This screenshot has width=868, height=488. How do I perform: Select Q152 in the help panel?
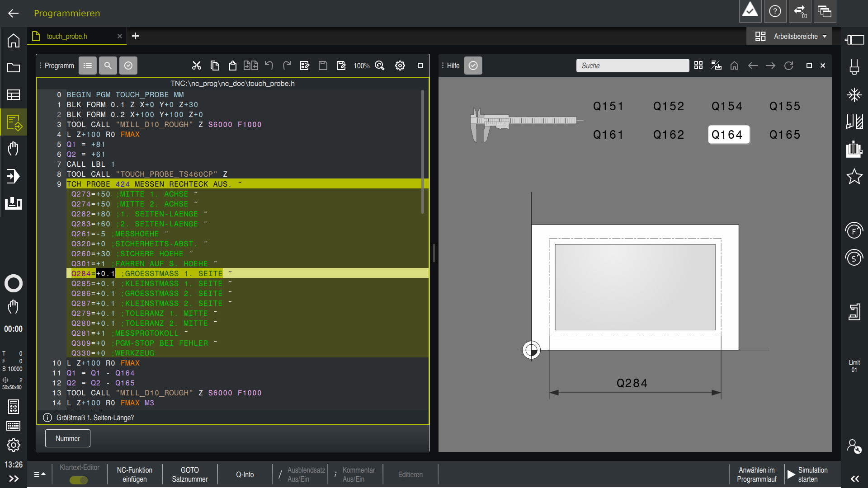pyautogui.click(x=669, y=106)
